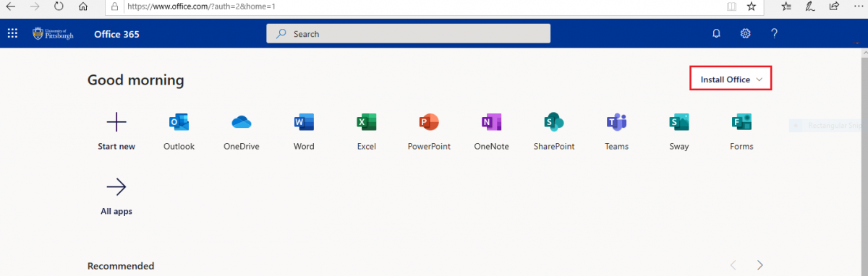Image resolution: width=868 pixels, height=276 pixels.
Task: Launch OneNote
Action: click(x=491, y=123)
